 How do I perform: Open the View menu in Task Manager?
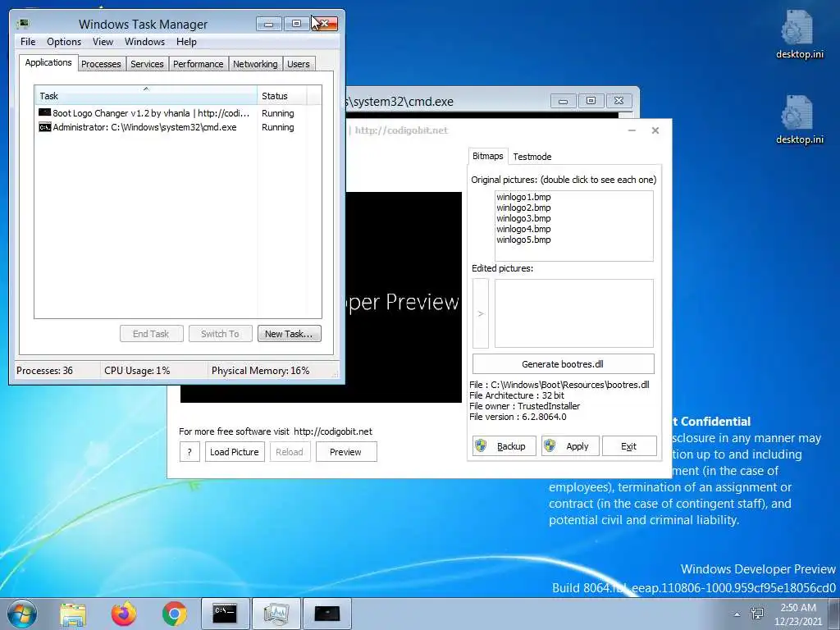click(103, 42)
